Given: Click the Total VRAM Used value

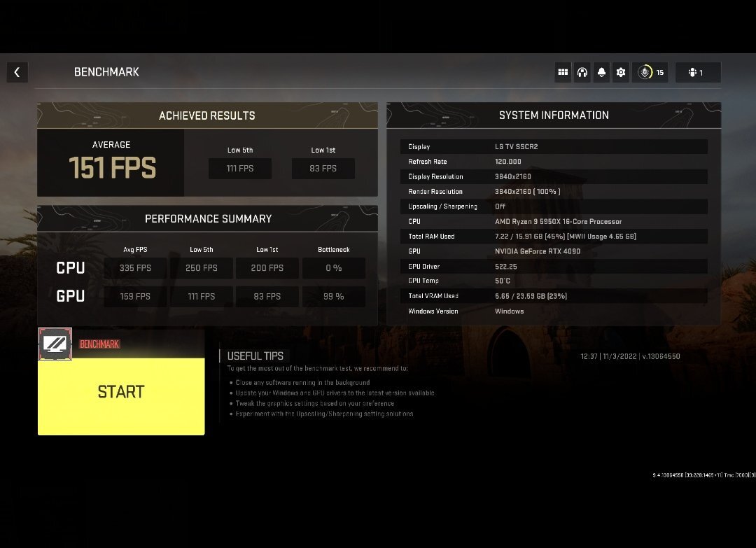Looking at the screenshot, I should click(531, 296).
